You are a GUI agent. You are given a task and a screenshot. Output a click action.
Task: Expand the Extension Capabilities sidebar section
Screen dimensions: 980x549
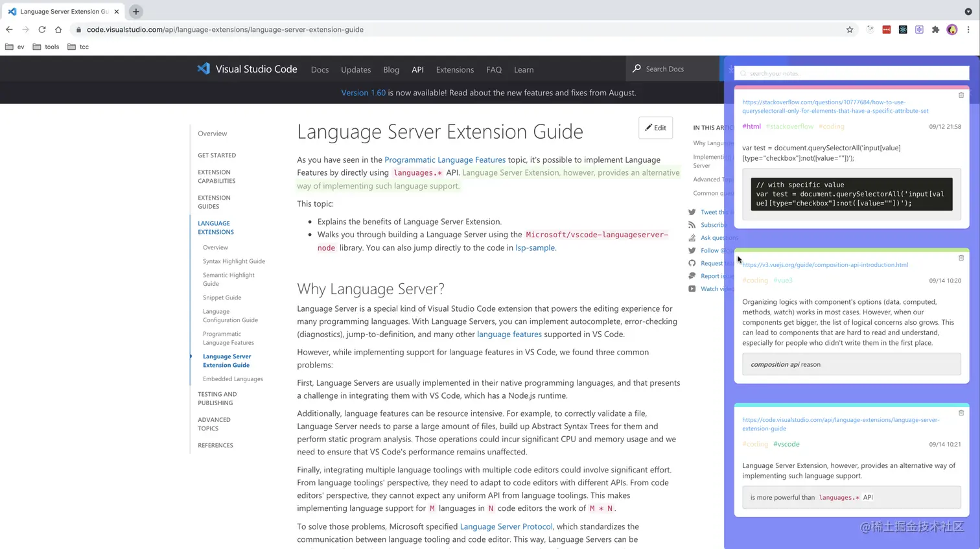pos(216,176)
